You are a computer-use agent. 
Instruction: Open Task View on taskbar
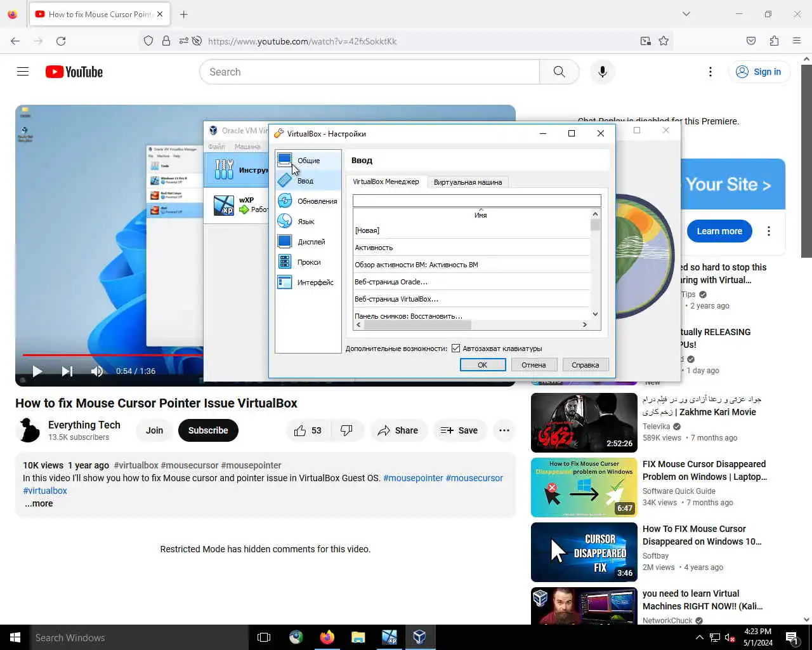(x=264, y=637)
